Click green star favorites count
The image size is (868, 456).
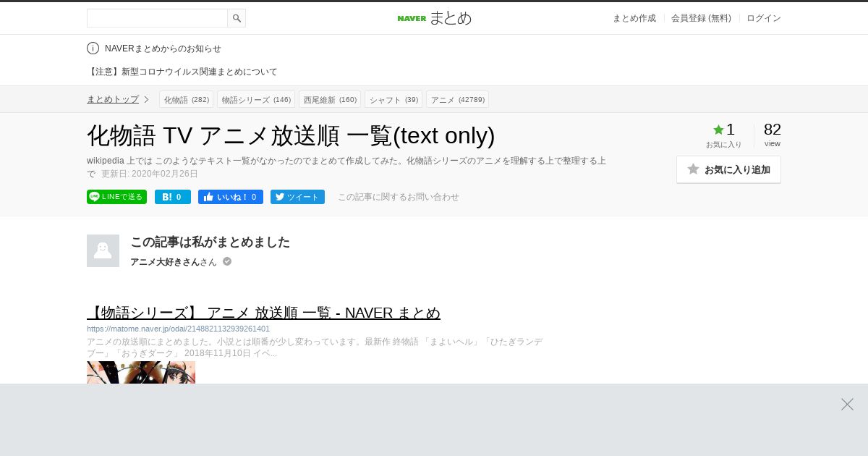723,130
